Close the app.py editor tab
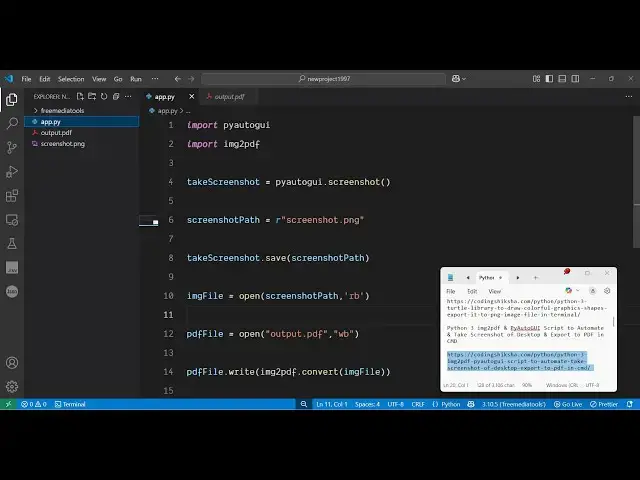This screenshot has height=480, width=640. (x=191, y=97)
